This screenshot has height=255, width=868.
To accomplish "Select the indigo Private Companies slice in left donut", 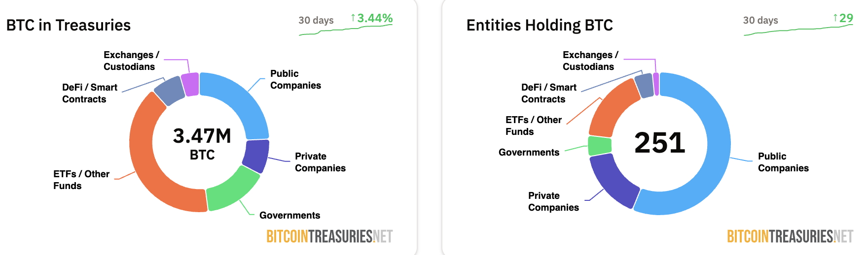I will (256, 156).
